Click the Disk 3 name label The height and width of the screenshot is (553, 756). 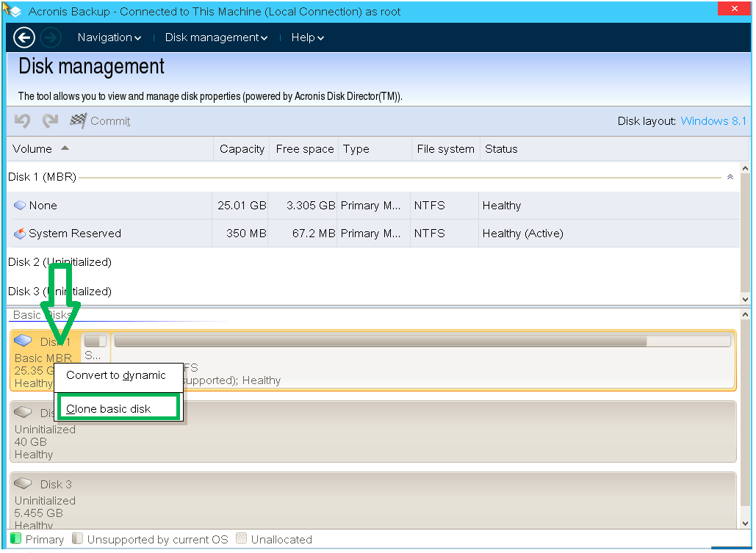point(56,484)
